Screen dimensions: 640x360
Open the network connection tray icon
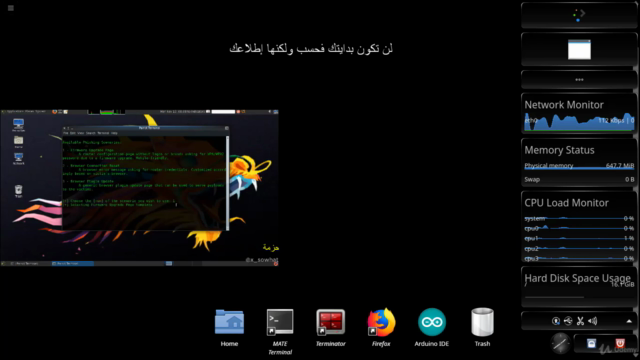pyautogui.click(x=556, y=321)
